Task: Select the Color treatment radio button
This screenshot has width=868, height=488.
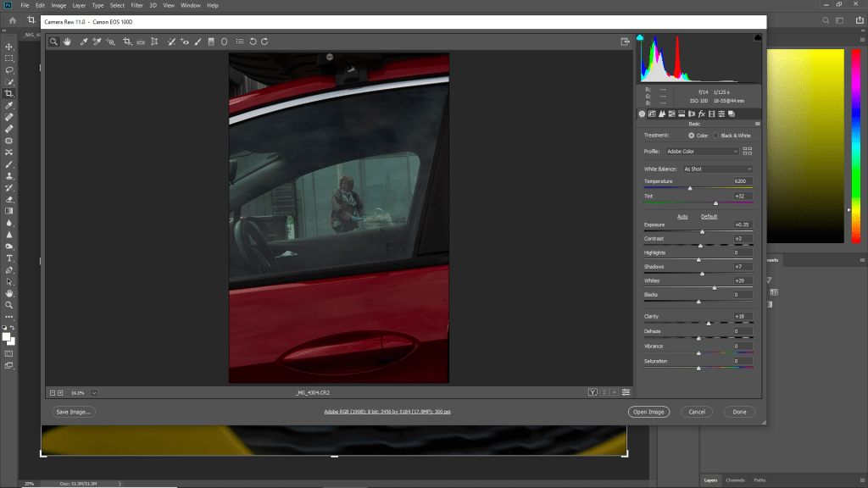Action: (x=691, y=136)
